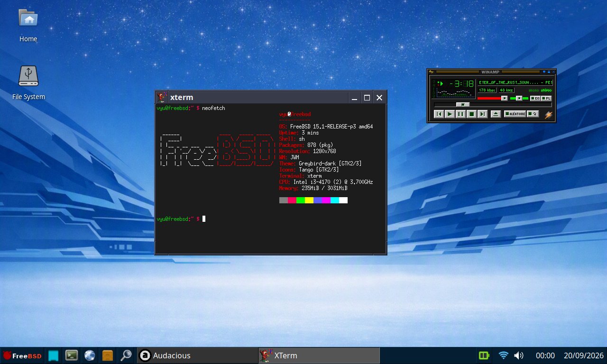Toggle the EQ equalizer window button
This screenshot has height=364, width=607.
pos(535,98)
